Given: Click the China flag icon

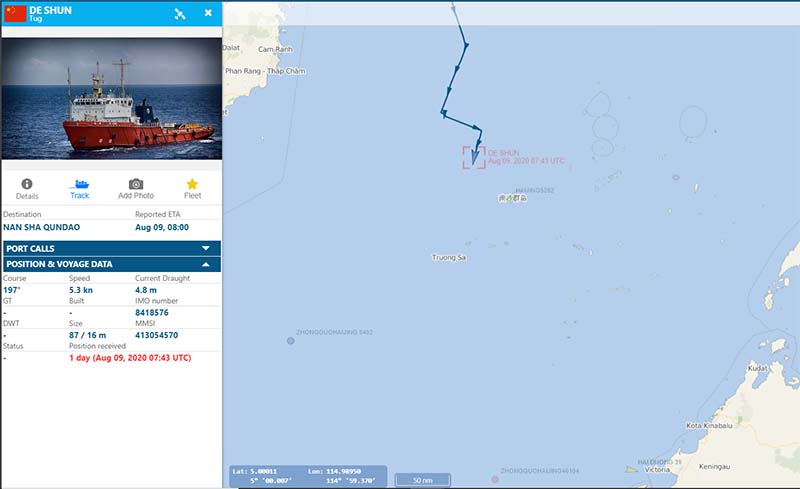Looking at the screenshot, I should tap(15, 14).
